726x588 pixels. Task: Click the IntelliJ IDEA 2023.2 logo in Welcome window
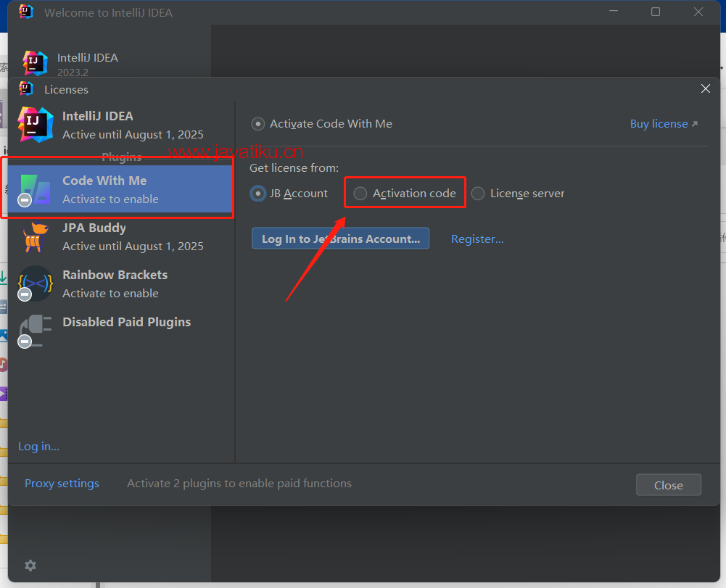pos(36,63)
